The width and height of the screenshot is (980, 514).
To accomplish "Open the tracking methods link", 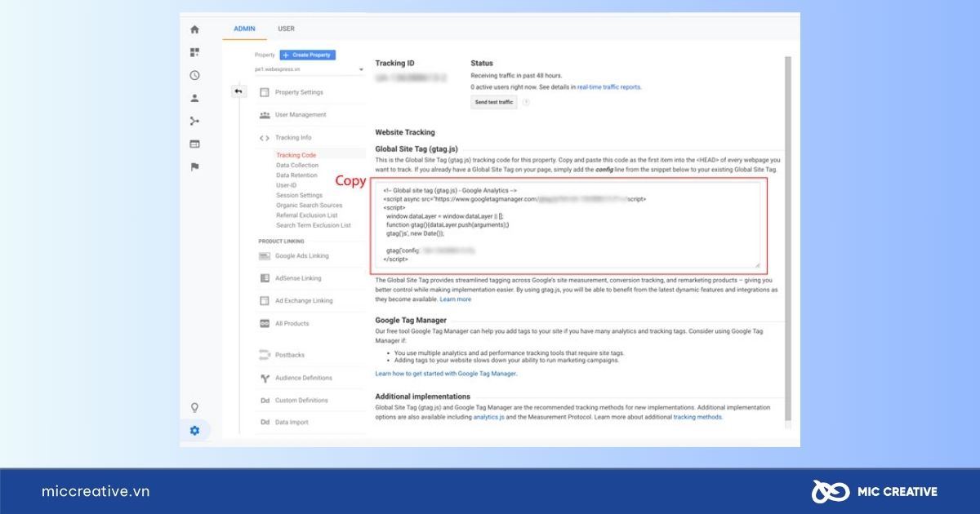I will click(697, 417).
